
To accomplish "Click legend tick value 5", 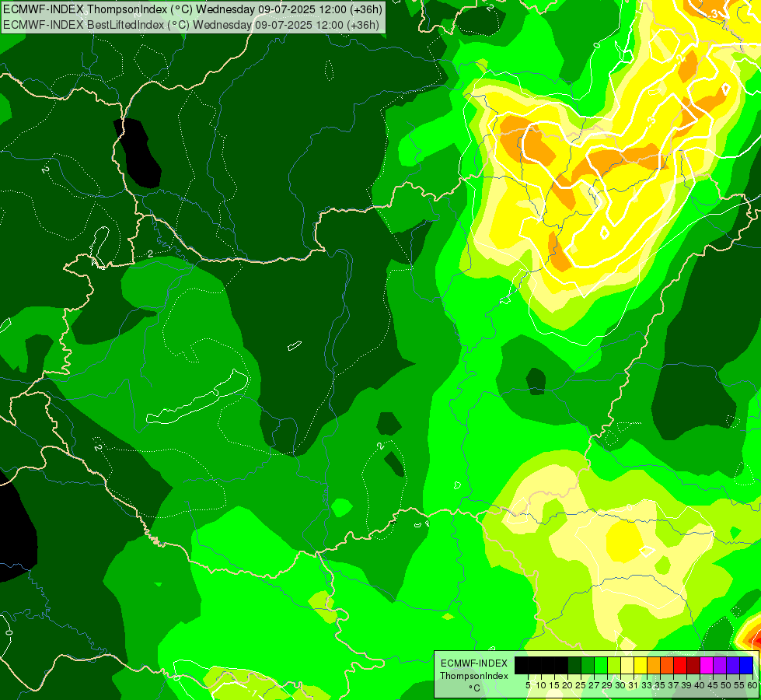I will [x=528, y=685].
